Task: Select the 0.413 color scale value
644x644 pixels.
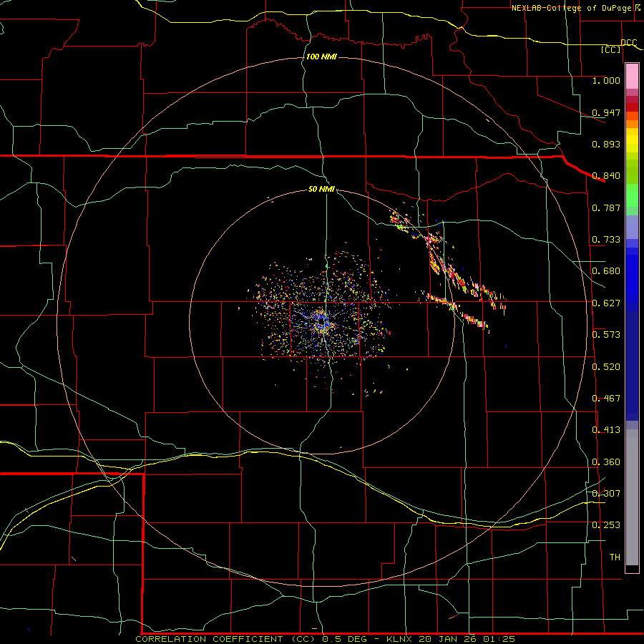Action: coord(606,430)
